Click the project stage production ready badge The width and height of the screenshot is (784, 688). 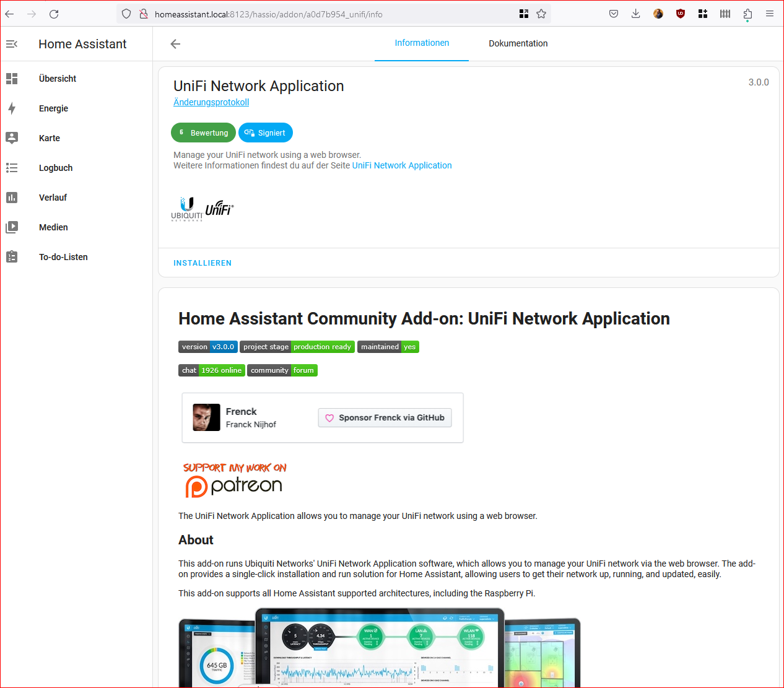(297, 347)
